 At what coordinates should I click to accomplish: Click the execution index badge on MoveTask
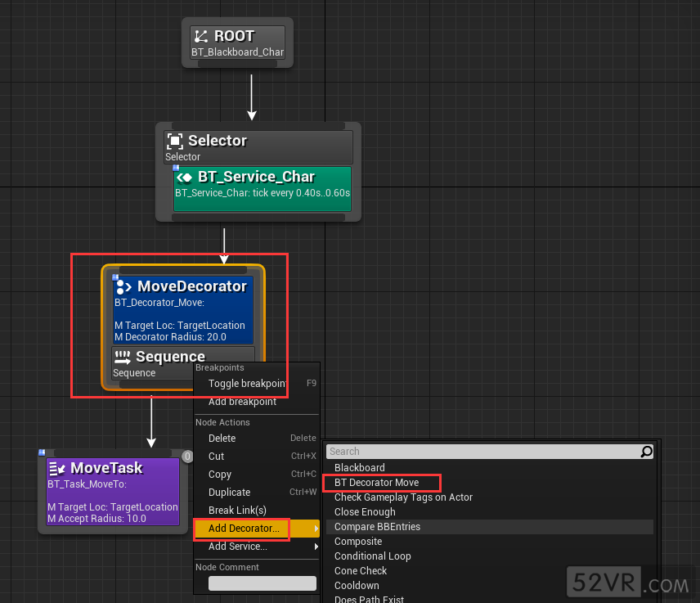(187, 457)
